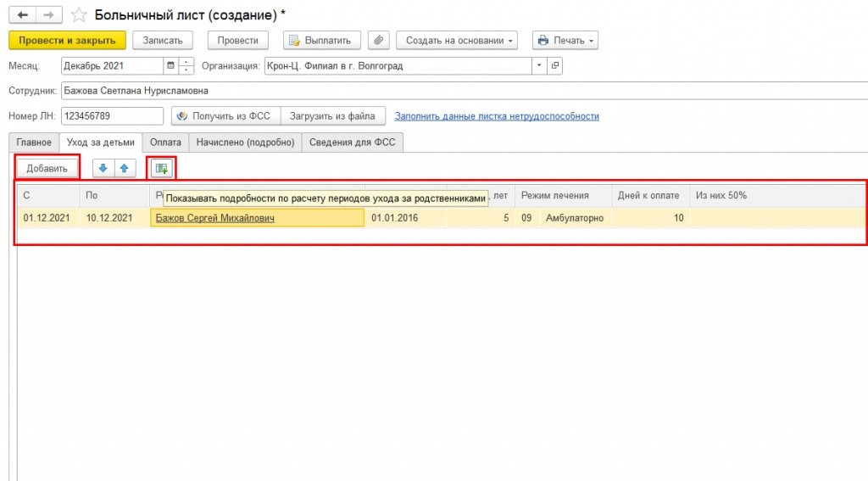Click into the Номер ЛН field
Screen dimensions: 868x481
[x=112, y=116]
